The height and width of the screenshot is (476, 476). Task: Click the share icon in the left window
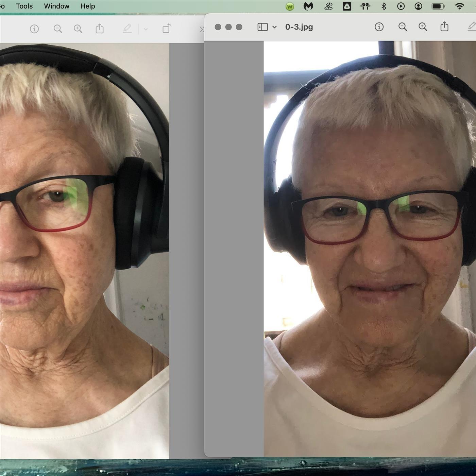pos(100,29)
